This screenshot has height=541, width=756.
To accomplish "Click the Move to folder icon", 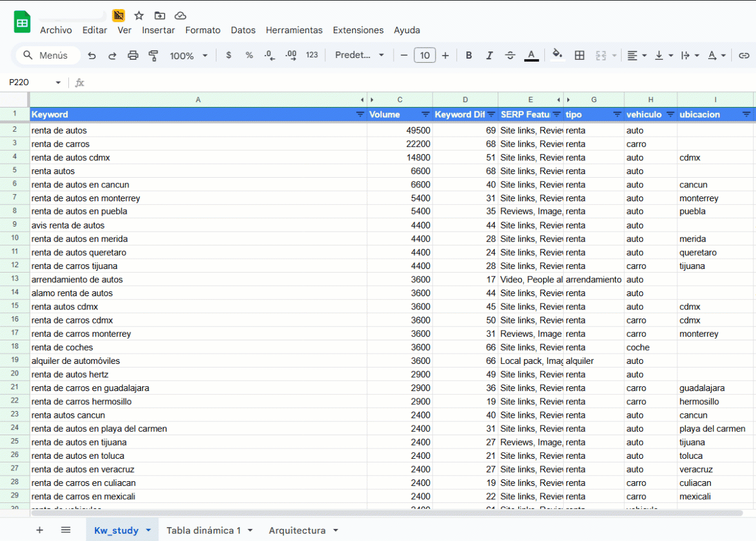I will (x=160, y=16).
